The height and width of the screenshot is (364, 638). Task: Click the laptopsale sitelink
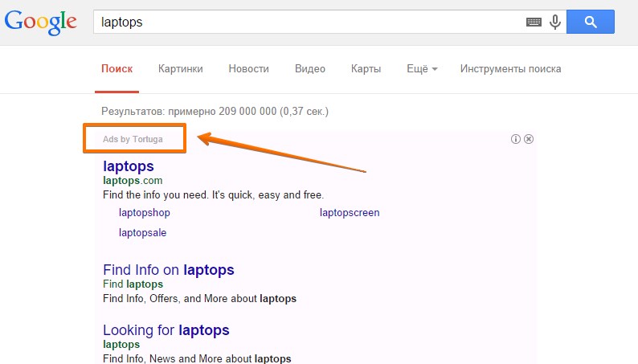[x=142, y=232]
